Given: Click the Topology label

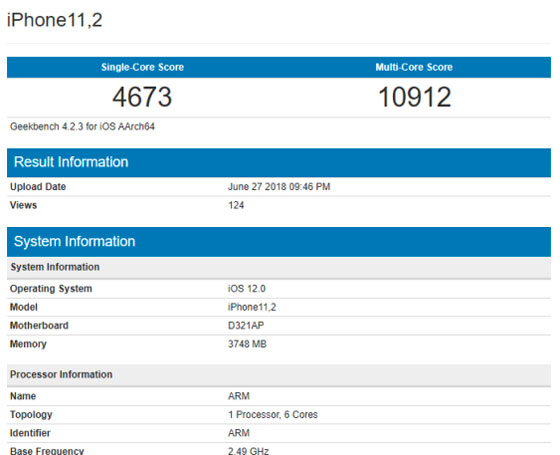Looking at the screenshot, I should point(31,415).
